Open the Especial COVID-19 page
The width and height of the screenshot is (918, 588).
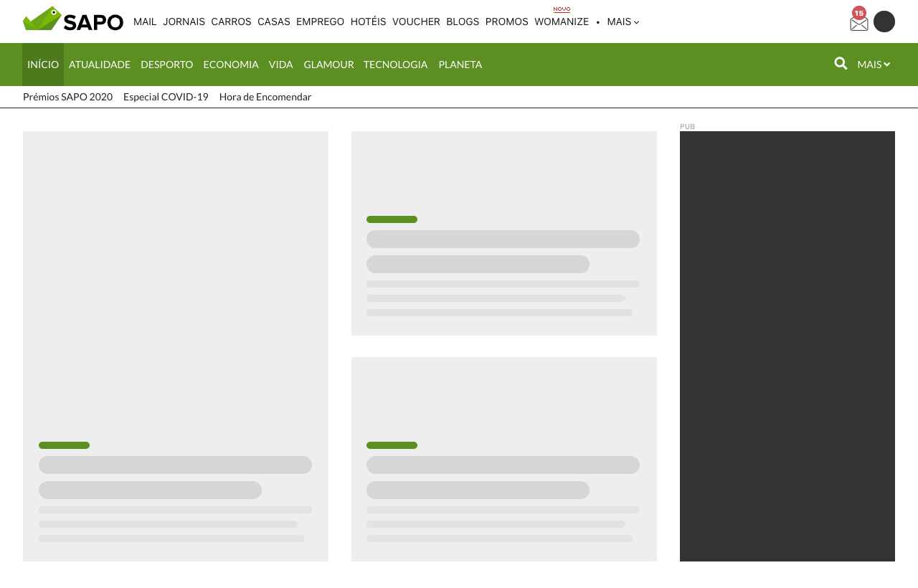(x=166, y=96)
